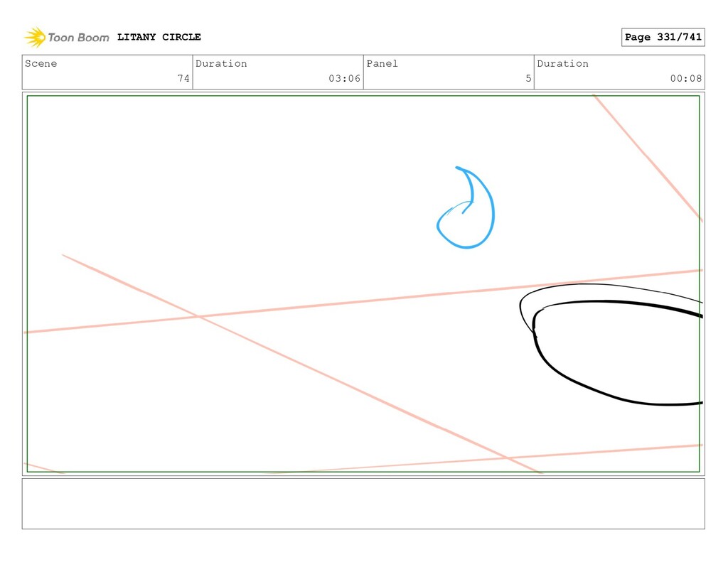
Task: Click the Toon Boom logo
Action: pos(67,38)
